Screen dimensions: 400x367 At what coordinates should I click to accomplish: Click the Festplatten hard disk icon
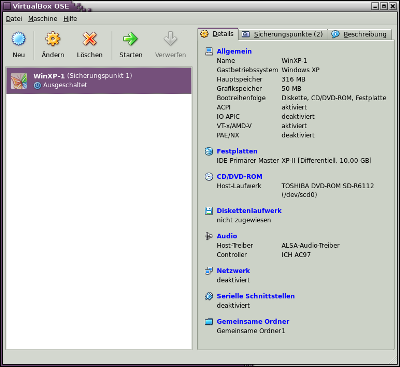[209, 151]
